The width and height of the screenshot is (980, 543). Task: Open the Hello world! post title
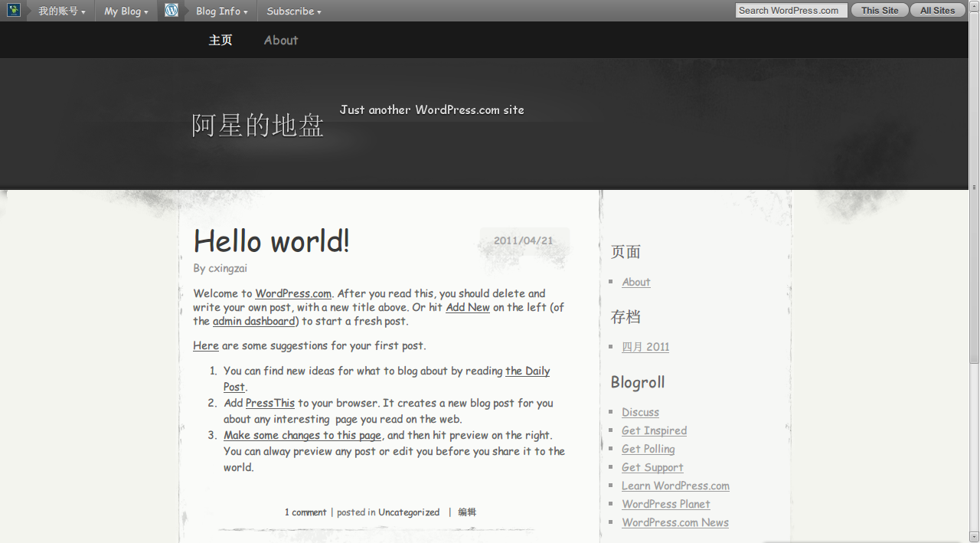pos(271,241)
